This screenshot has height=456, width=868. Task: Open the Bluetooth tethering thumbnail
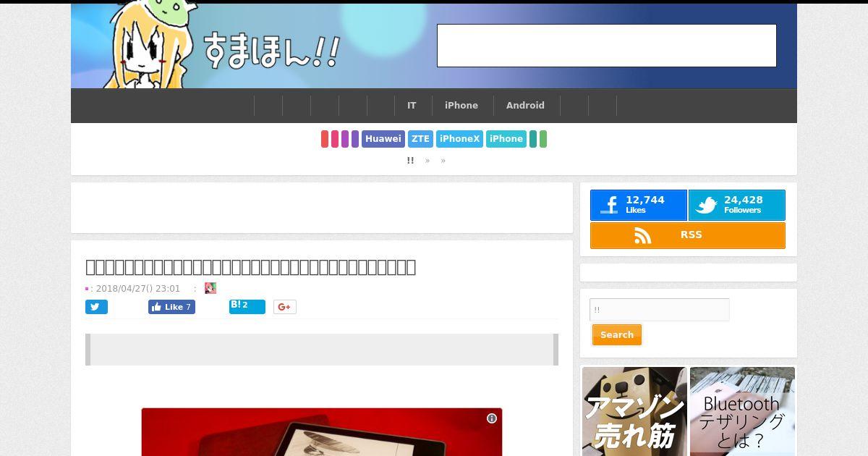tap(742, 411)
